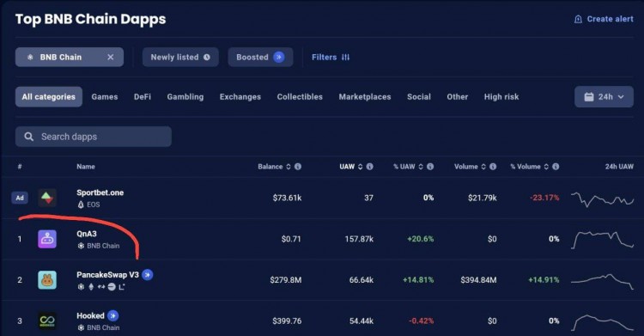
Task: Open the PancakeSwap bunny logo
Action: click(x=47, y=280)
